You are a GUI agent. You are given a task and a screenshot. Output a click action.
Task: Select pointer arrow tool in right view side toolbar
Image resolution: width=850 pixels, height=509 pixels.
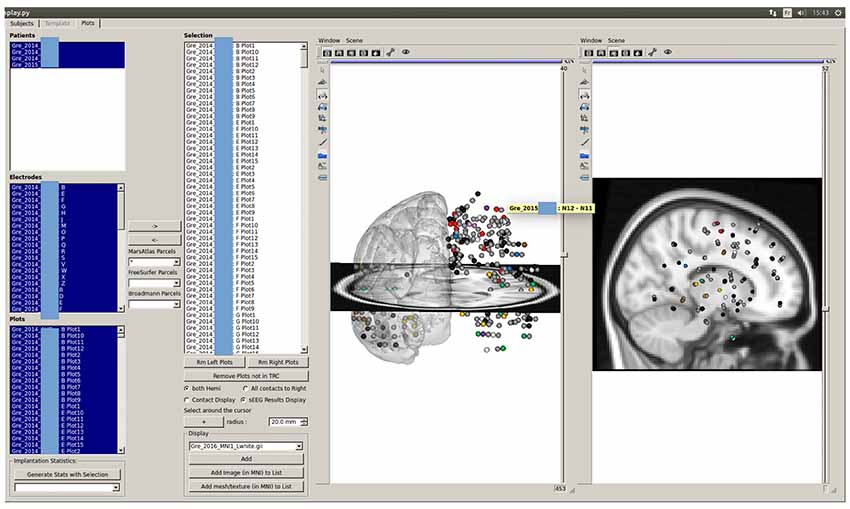(584, 70)
